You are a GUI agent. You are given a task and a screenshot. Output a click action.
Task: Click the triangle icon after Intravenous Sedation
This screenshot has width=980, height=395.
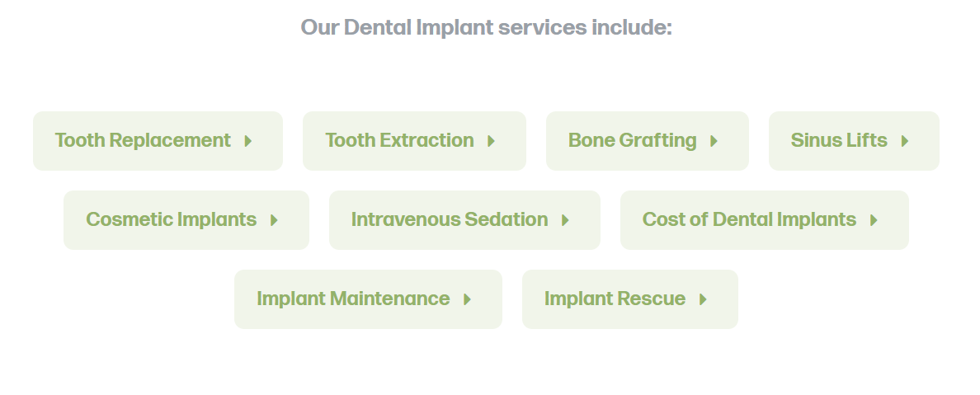click(x=565, y=220)
